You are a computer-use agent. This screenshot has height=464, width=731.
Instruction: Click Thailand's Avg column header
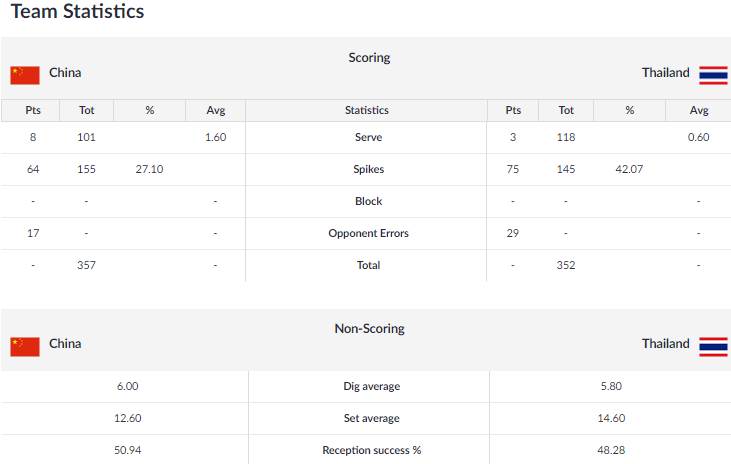tap(698, 111)
